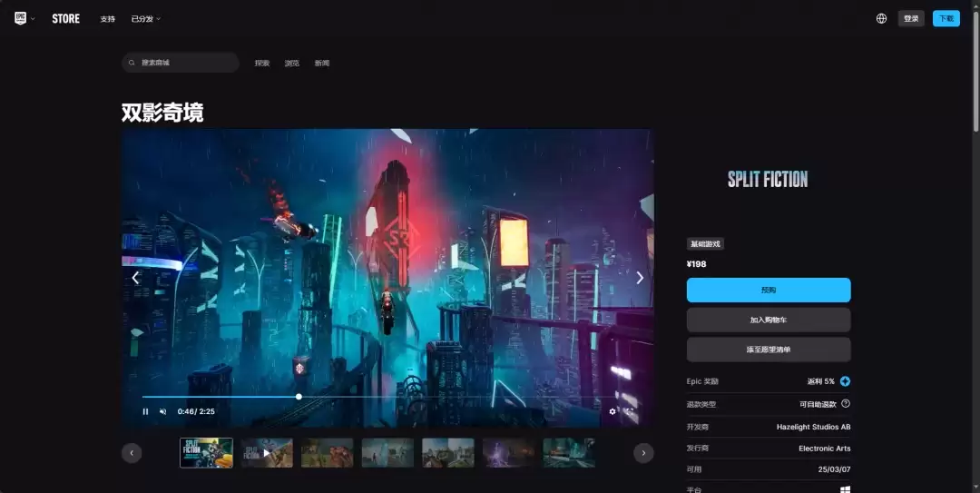Select the fifth screenshot thumbnail
This screenshot has width=980, height=493.
click(x=448, y=453)
